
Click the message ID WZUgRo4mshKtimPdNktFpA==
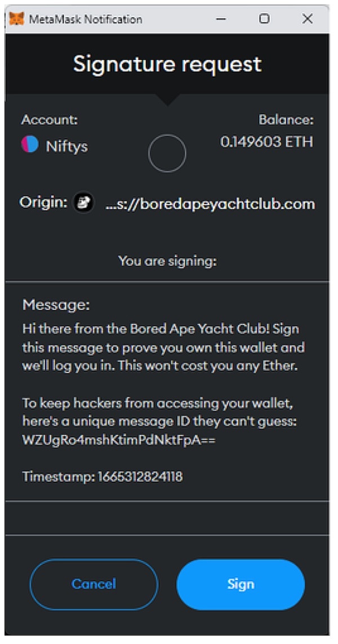click(x=119, y=440)
